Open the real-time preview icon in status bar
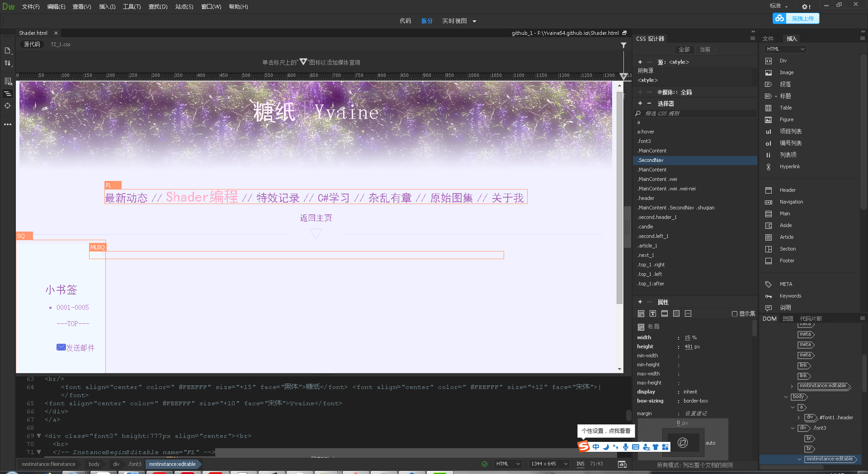Image resolution: width=868 pixels, height=474 pixels. [x=622, y=464]
